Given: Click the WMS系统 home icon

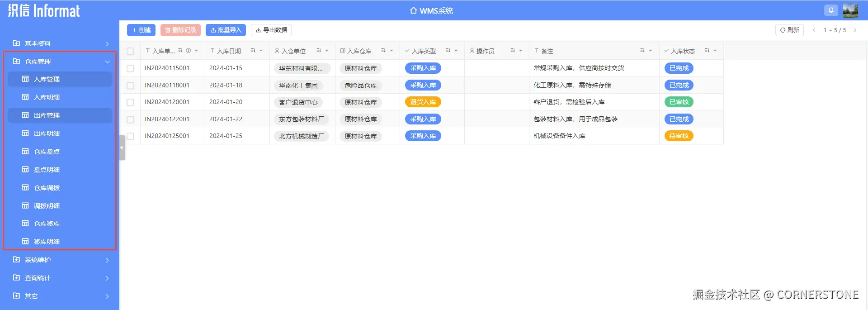Looking at the screenshot, I should pyautogui.click(x=413, y=10).
